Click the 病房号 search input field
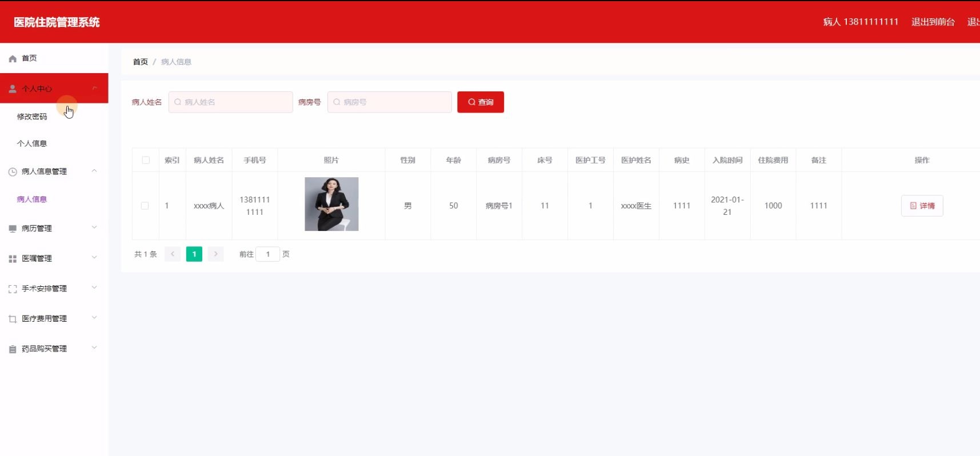This screenshot has height=456, width=980. pos(390,102)
